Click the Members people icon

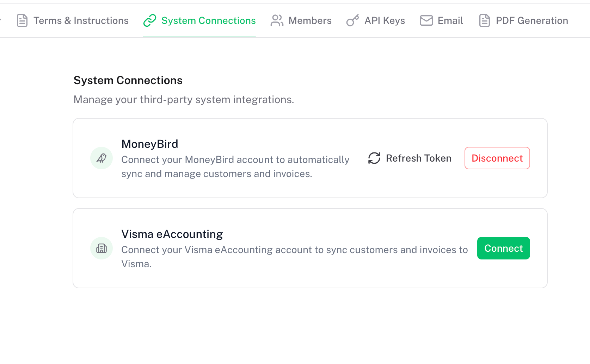tap(277, 21)
